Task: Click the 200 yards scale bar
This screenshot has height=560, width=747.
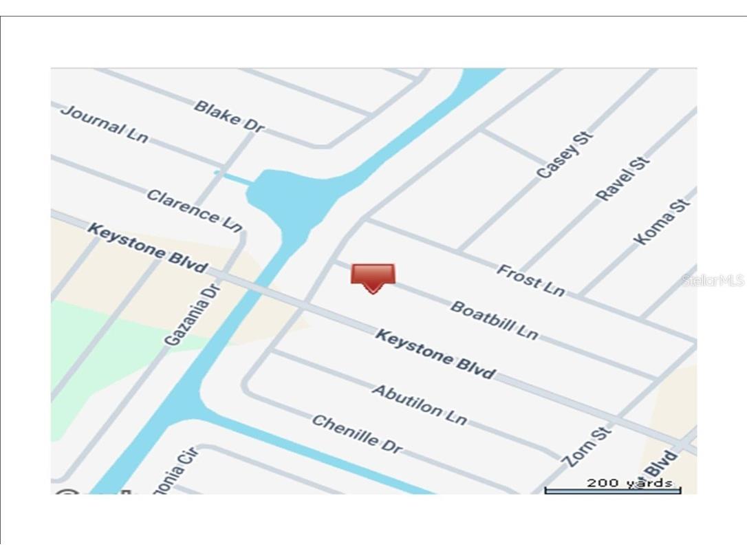Action: point(613,486)
